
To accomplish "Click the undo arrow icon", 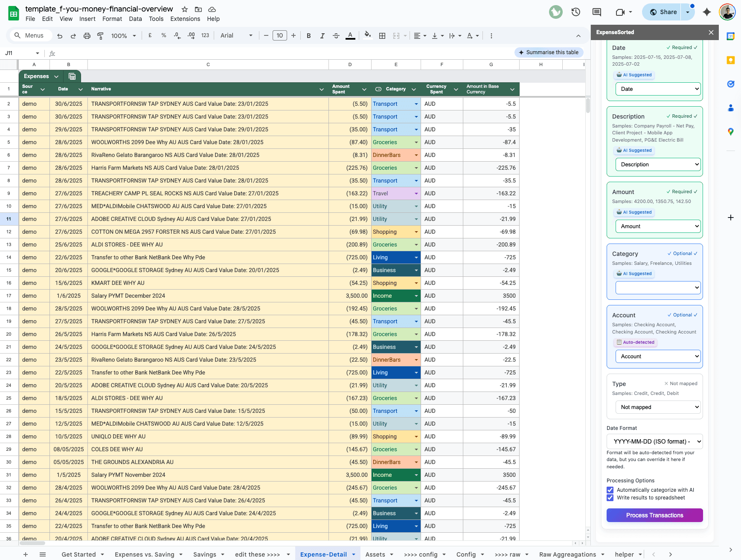I will (60, 36).
